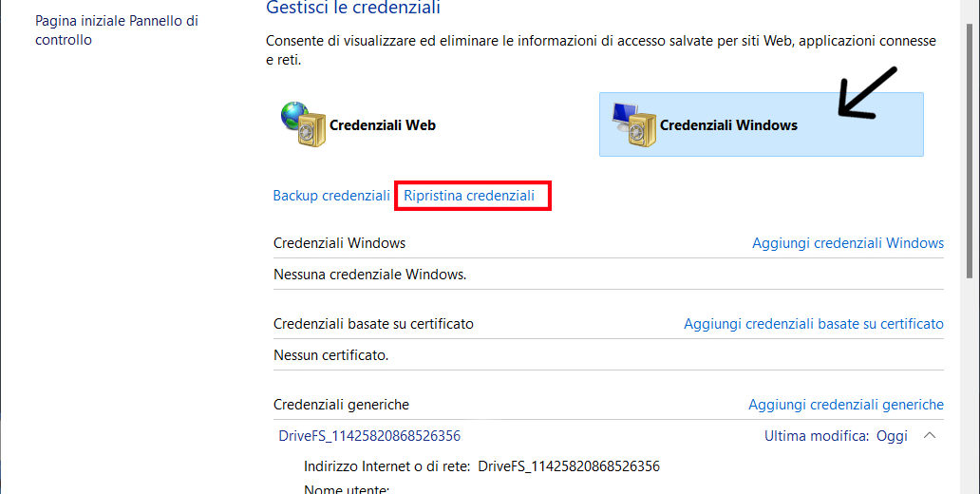
Task: Click Aggiungi credenziali basate su certificato
Action: click(814, 324)
